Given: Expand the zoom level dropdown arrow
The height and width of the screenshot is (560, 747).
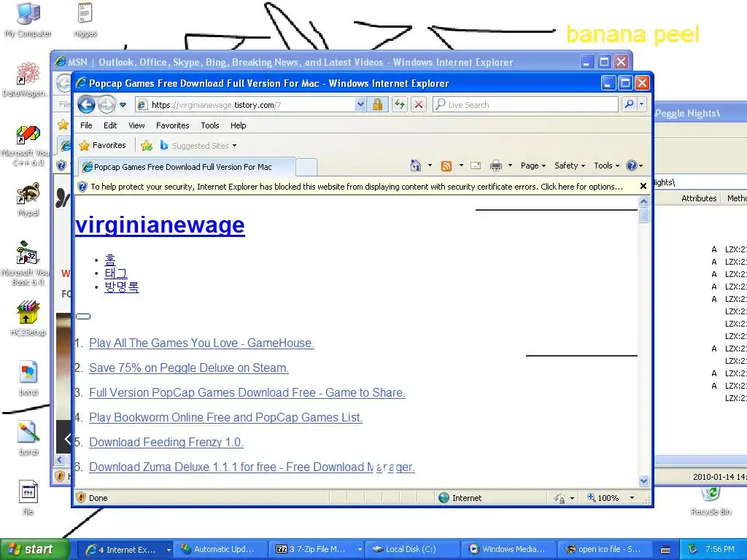Looking at the screenshot, I should click(632, 497).
